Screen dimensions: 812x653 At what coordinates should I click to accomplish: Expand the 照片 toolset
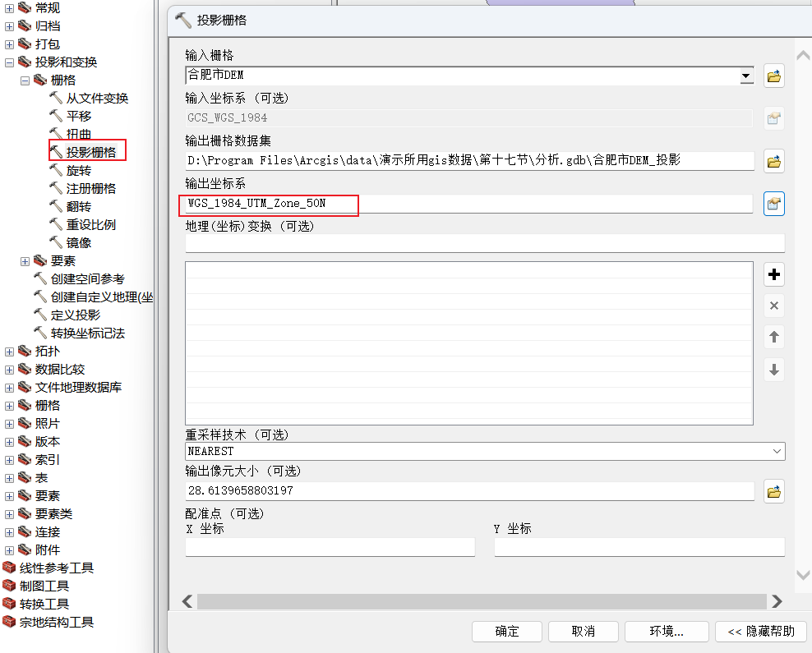9,425
